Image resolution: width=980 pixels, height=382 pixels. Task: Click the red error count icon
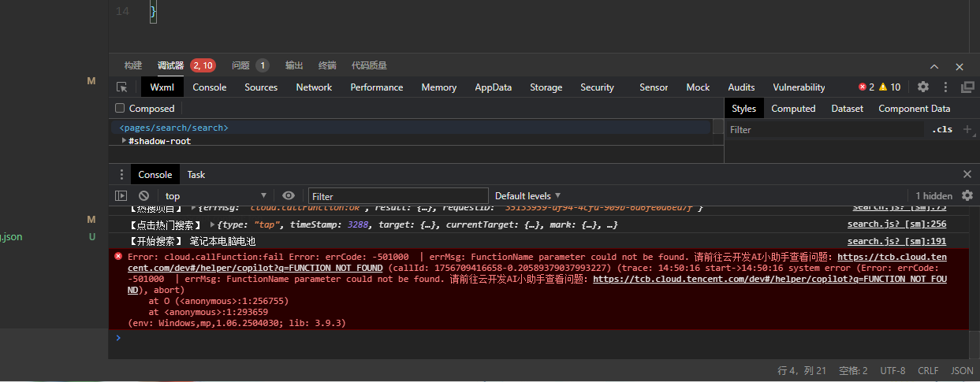862,87
